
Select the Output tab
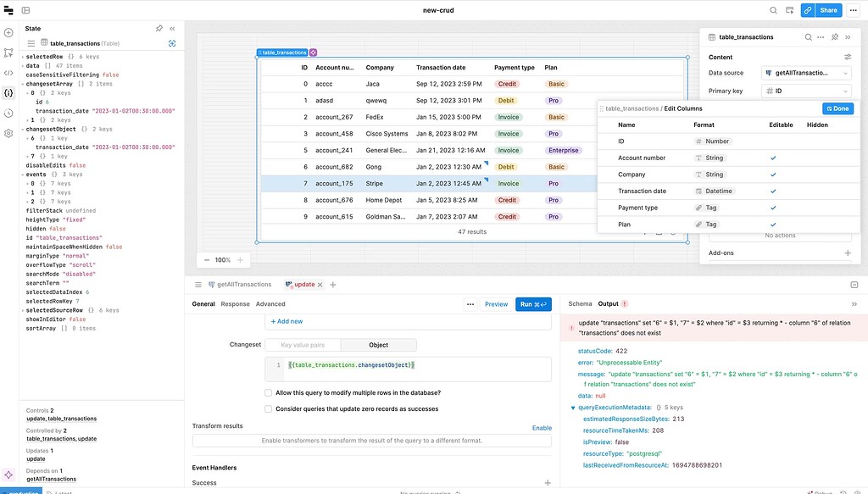coord(608,303)
